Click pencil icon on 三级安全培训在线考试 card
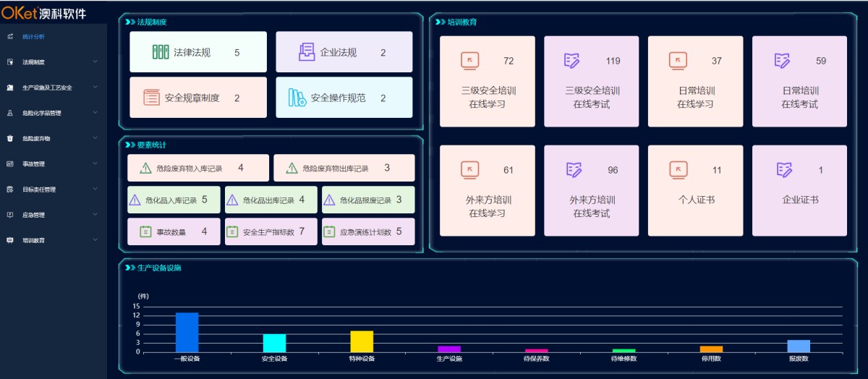The width and height of the screenshot is (868, 379). (x=573, y=61)
